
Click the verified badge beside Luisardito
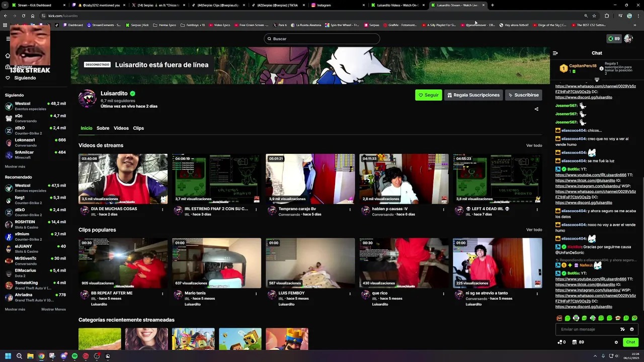tap(132, 94)
